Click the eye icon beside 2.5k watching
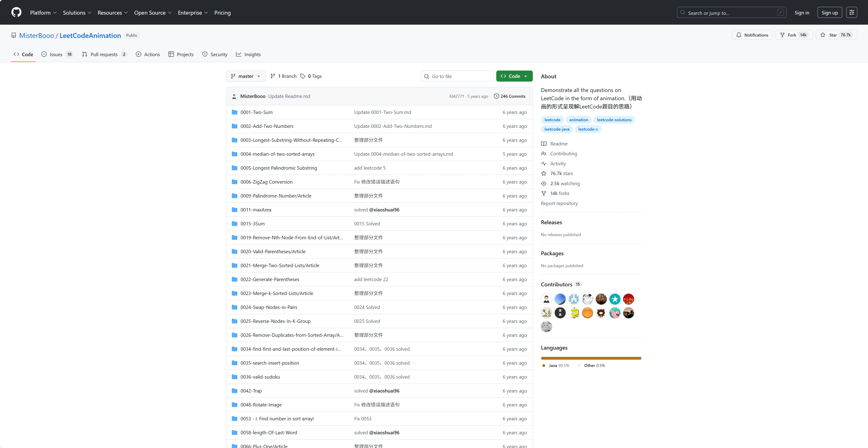 pos(544,184)
